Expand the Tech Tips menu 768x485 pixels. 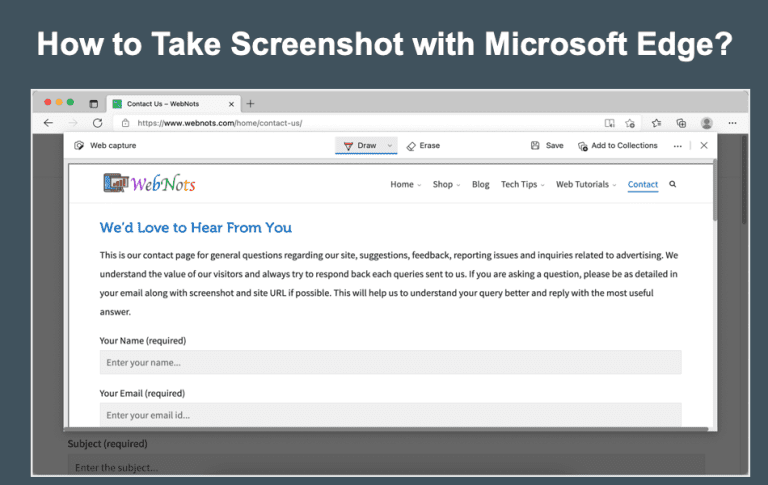[523, 184]
